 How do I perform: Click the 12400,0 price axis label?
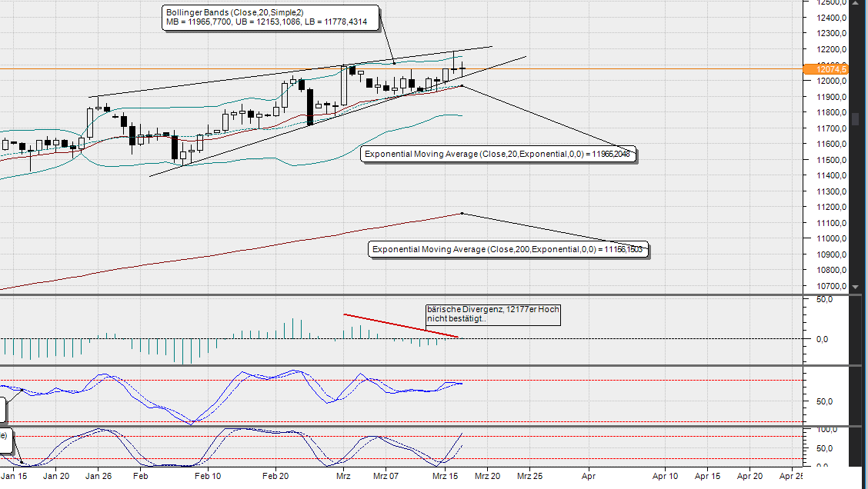pyautogui.click(x=832, y=18)
